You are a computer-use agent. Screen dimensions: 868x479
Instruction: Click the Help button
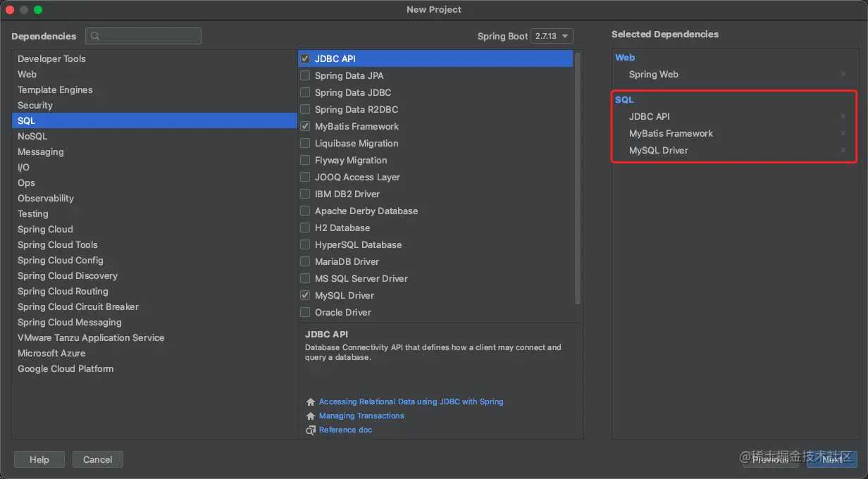pyautogui.click(x=39, y=459)
